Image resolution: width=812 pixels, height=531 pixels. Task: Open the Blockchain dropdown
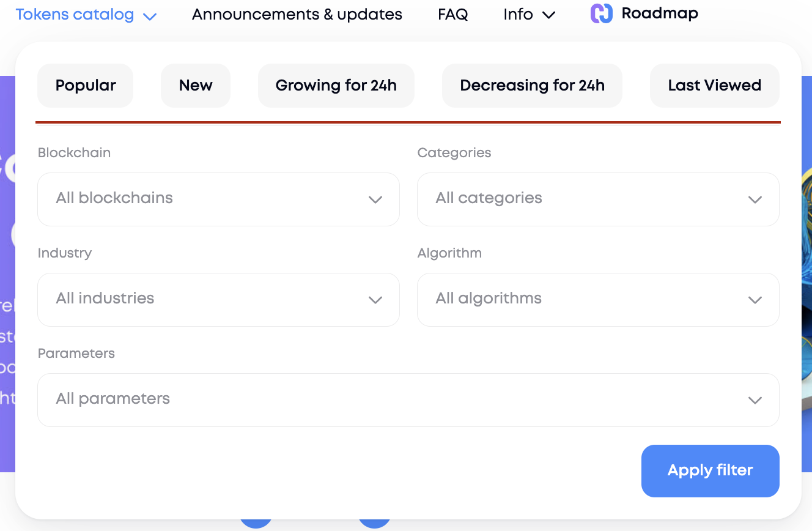point(208,199)
